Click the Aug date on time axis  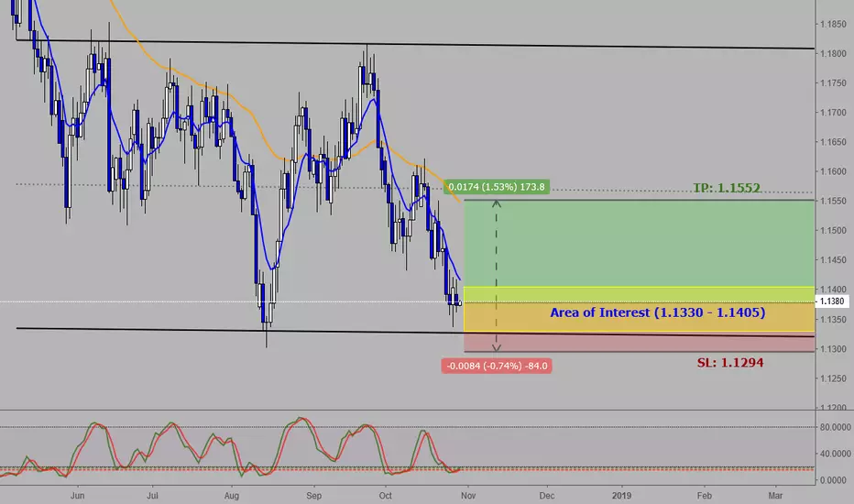[232, 496]
